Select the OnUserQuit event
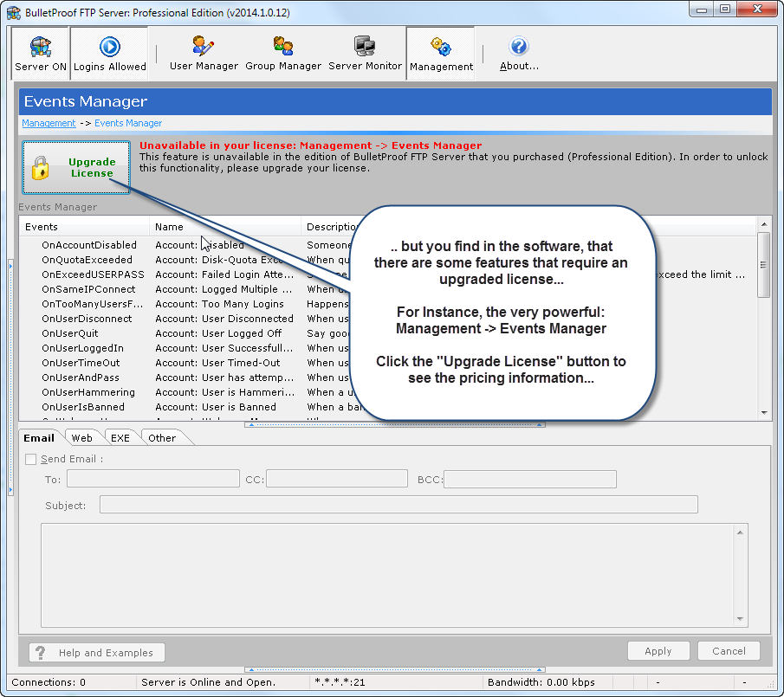The image size is (784, 697). coord(70,333)
